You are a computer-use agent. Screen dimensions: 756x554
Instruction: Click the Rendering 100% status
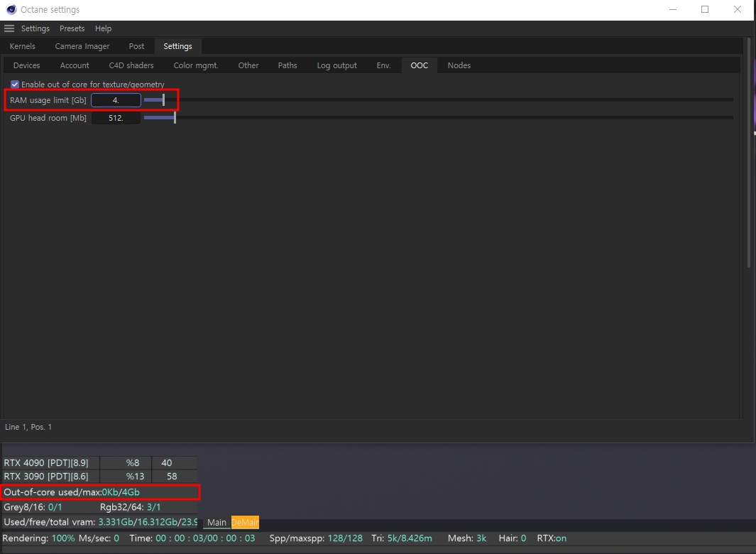click(x=38, y=538)
